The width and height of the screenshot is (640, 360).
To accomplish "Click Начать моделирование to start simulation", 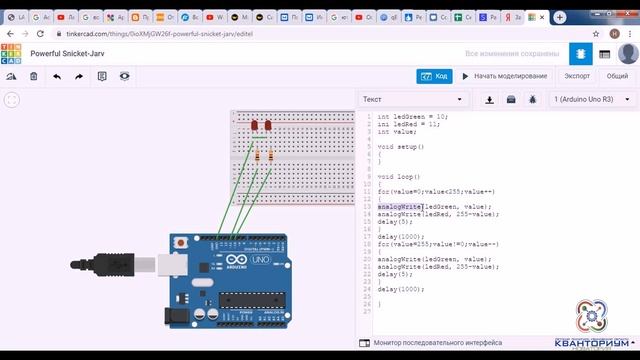I will [x=505, y=76].
